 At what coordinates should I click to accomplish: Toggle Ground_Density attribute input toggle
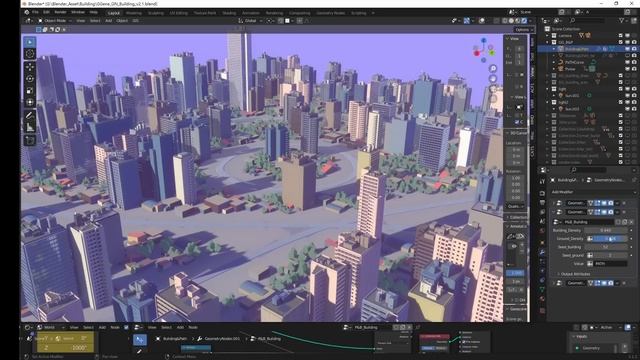tap(590, 238)
